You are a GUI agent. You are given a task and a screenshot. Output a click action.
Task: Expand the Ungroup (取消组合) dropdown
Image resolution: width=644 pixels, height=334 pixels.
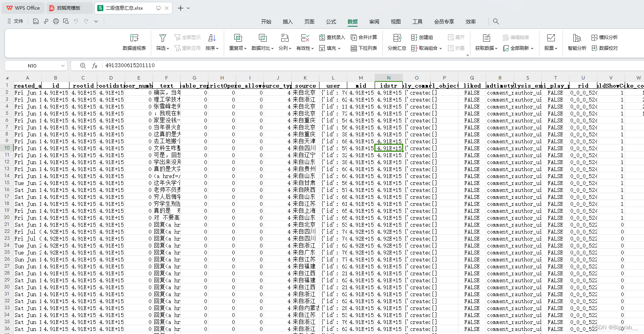pyautogui.click(x=441, y=48)
